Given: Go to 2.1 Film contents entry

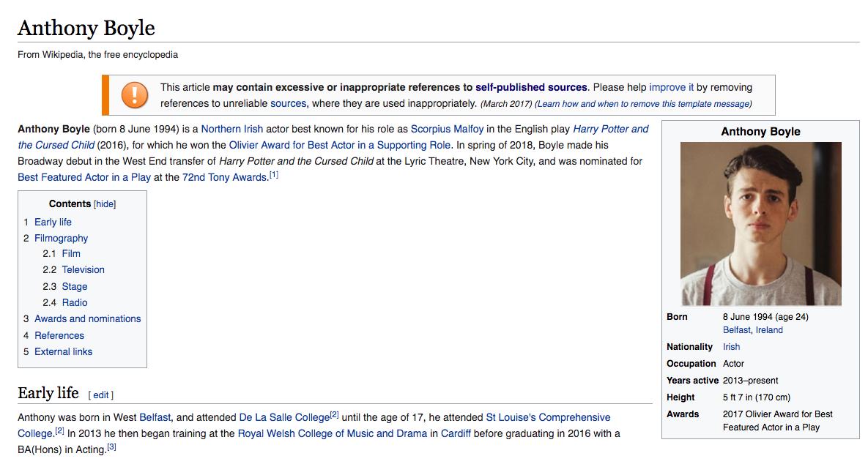Looking at the screenshot, I should click(x=71, y=253).
